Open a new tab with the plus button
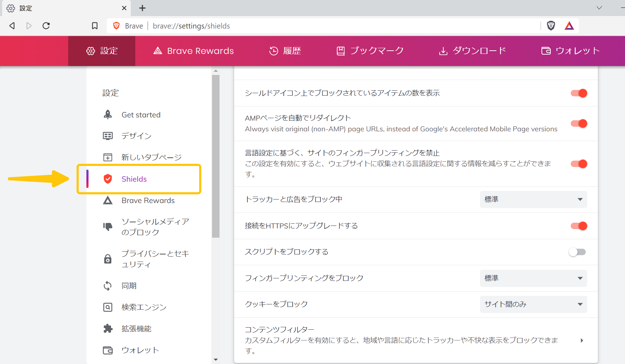 (x=142, y=8)
